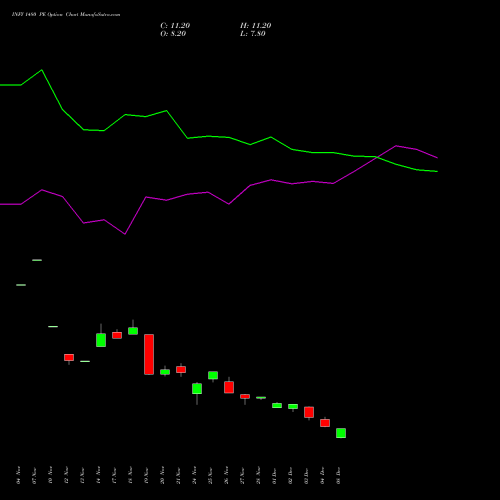Select the 01 Dec date label

point(274,475)
